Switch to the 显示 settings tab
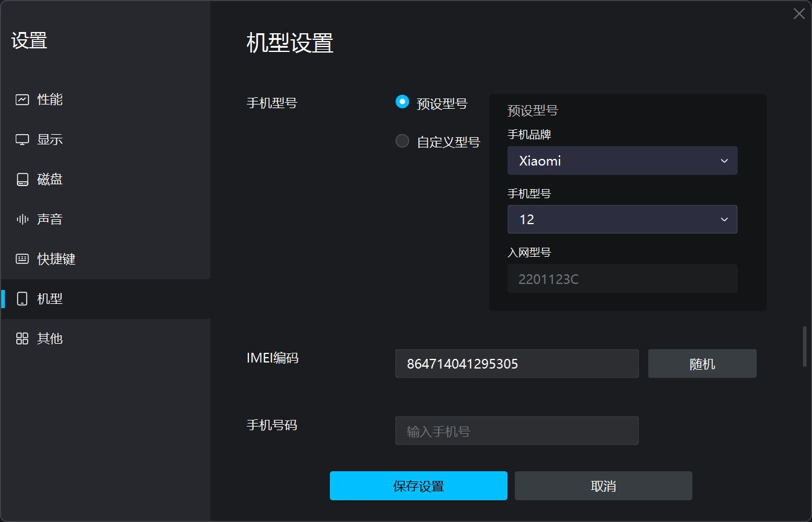Image resolution: width=812 pixels, height=522 pixels. pyautogui.click(x=50, y=140)
